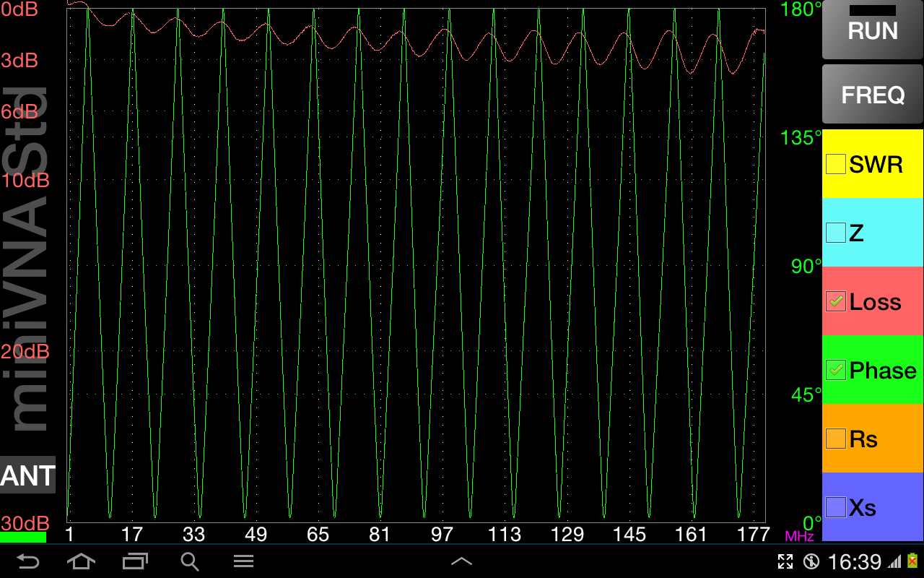Tap the 1 MHz frequency label
This screenshot has height=578, width=924.
pos(70,534)
